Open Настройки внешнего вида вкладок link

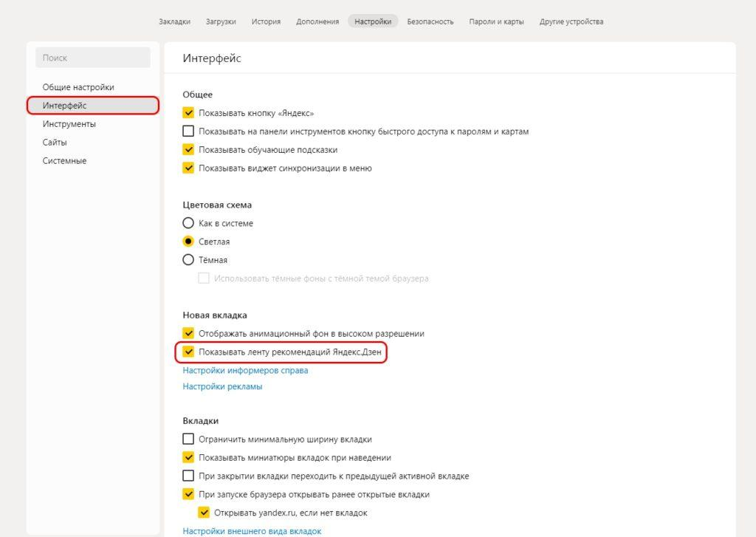click(252, 531)
